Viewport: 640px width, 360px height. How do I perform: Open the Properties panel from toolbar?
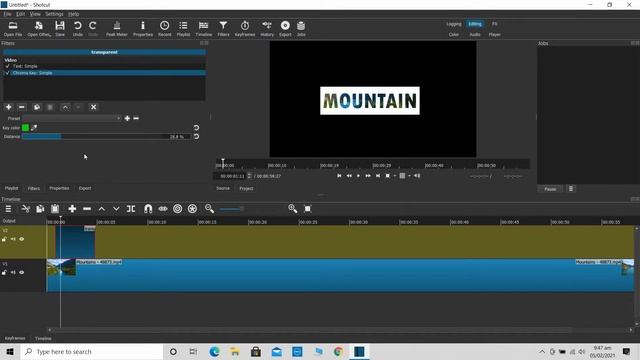(143, 29)
